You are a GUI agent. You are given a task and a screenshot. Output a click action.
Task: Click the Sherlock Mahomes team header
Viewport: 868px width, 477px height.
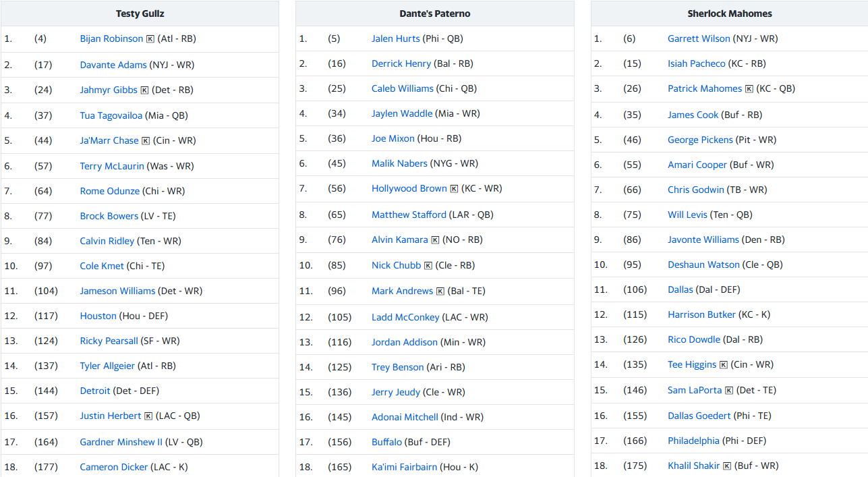coord(730,13)
